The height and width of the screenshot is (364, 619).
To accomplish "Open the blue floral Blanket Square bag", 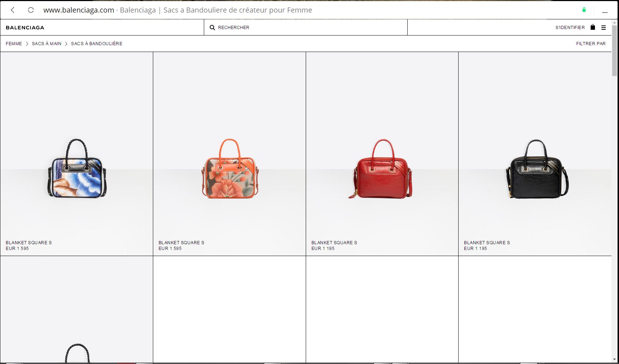I will 77,169.
